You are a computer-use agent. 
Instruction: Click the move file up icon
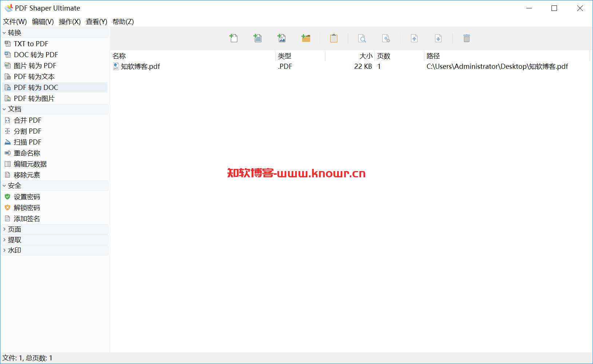pos(414,38)
